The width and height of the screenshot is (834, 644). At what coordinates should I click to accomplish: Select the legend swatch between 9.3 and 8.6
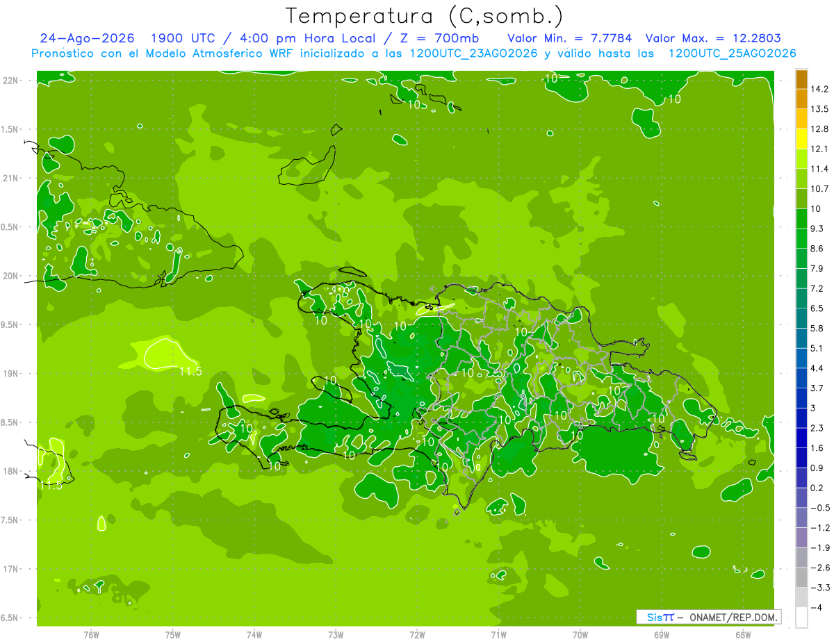click(801, 238)
